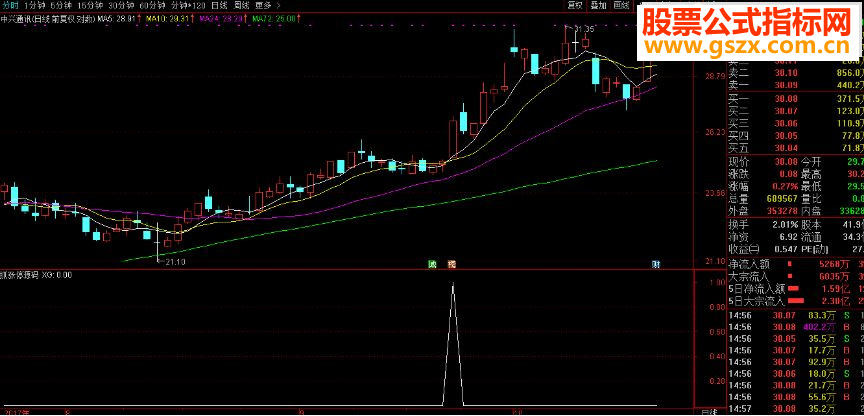Click the 今开 opening price label
This screenshot has width=864, height=416.
coord(811,161)
